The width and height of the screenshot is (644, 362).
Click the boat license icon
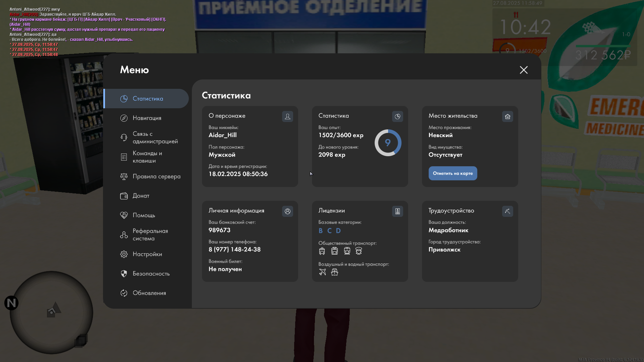coord(334,272)
